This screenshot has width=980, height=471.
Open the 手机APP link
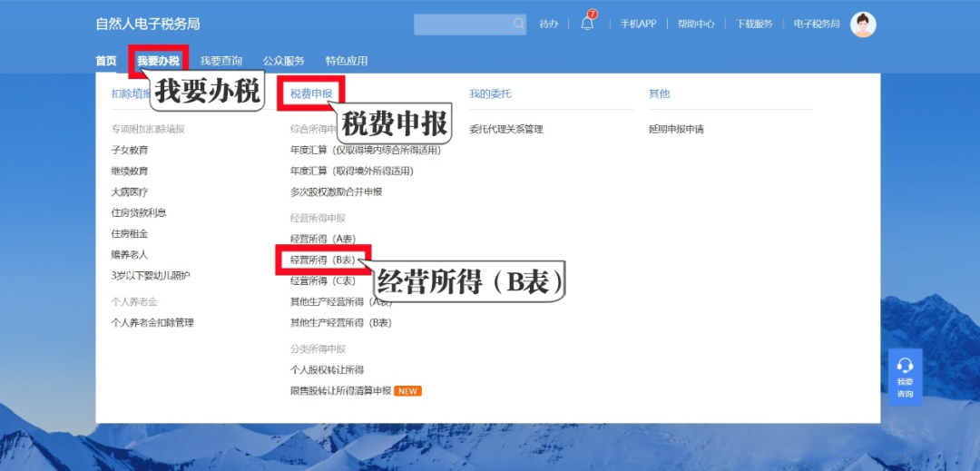pyautogui.click(x=638, y=25)
